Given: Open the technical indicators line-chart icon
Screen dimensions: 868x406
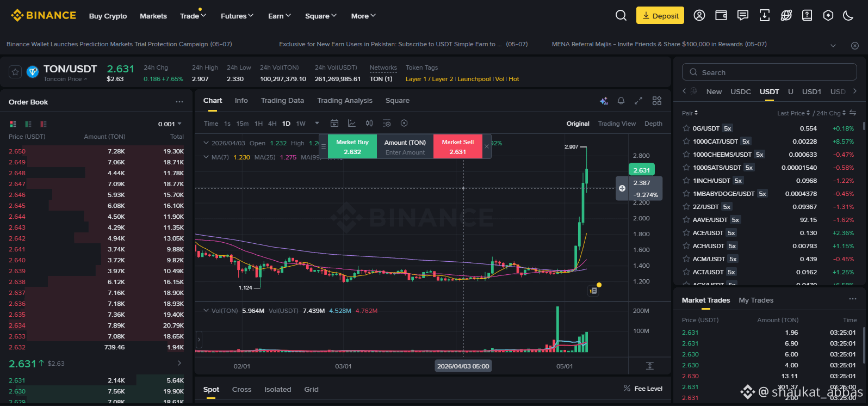Looking at the screenshot, I should coord(352,124).
